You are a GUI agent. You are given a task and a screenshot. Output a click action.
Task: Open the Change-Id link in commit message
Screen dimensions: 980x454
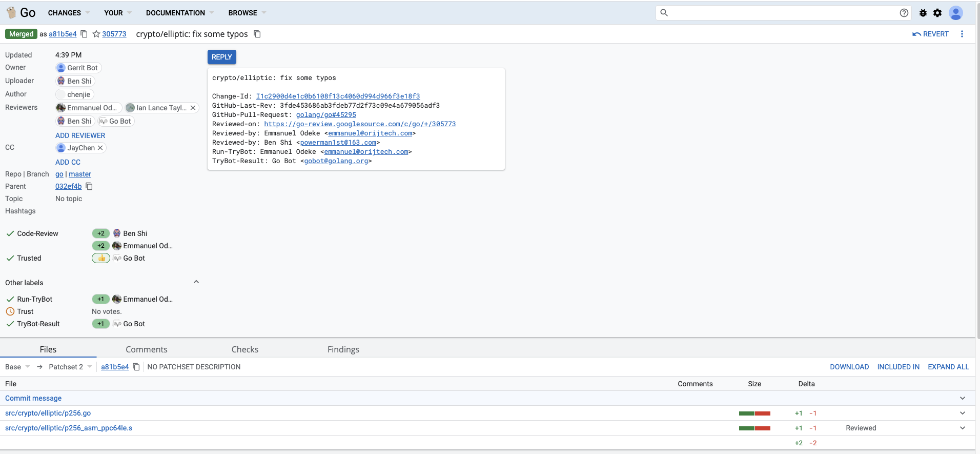click(338, 96)
